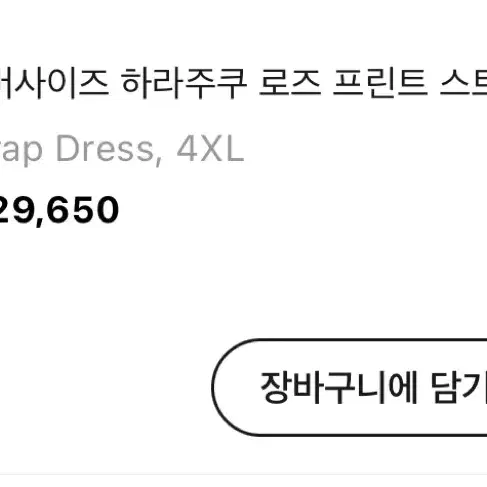Add item via the 담기 label
This screenshot has height=487, width=487.
coord(459,387)
